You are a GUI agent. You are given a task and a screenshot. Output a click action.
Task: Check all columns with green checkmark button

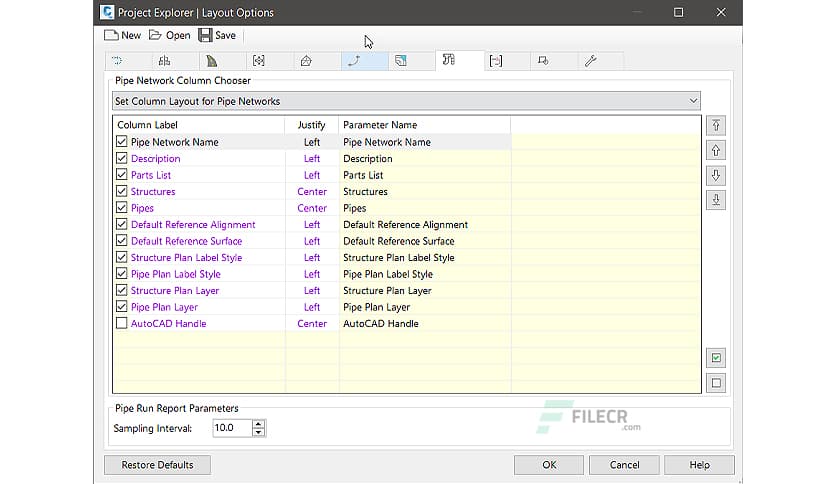pyautogui.click(x=716, y=358)
